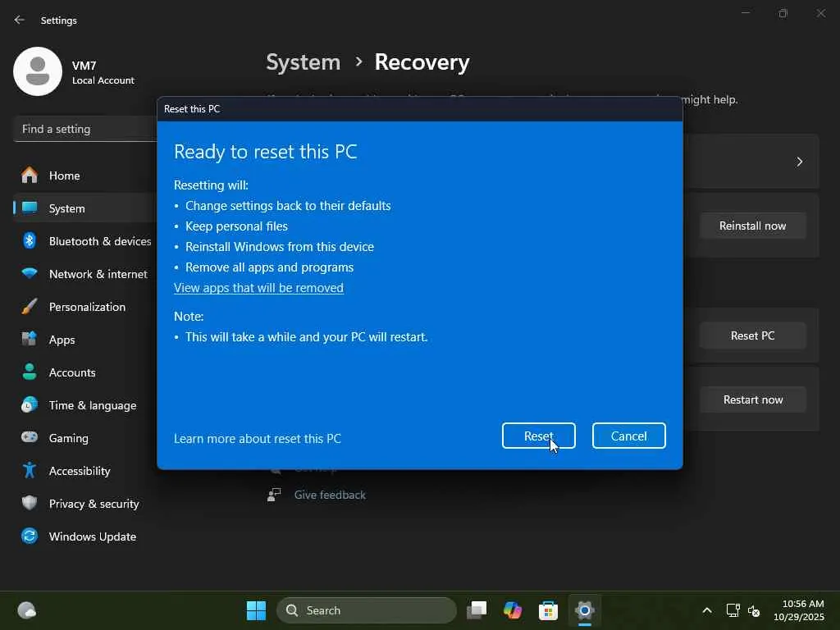Open Task View on taskbar
The height and width of the screenshot is (630, 840).
point(477,610)
